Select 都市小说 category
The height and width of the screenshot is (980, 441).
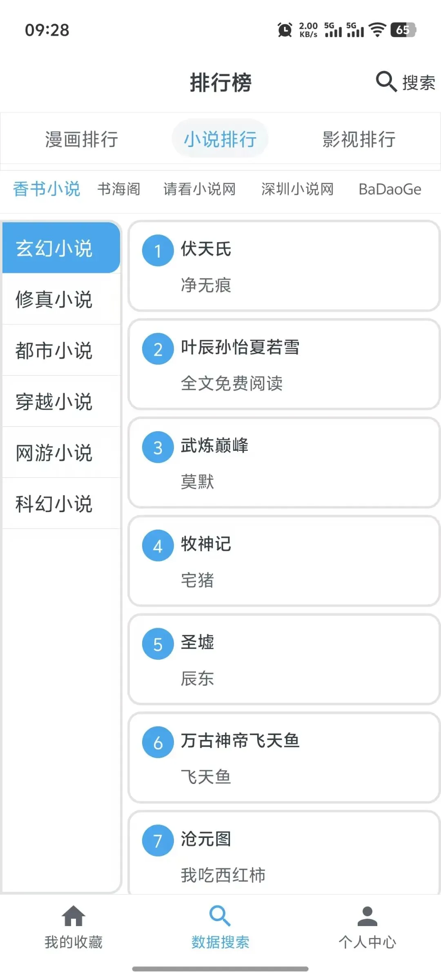pyautogui.click(x=54, y=350)
